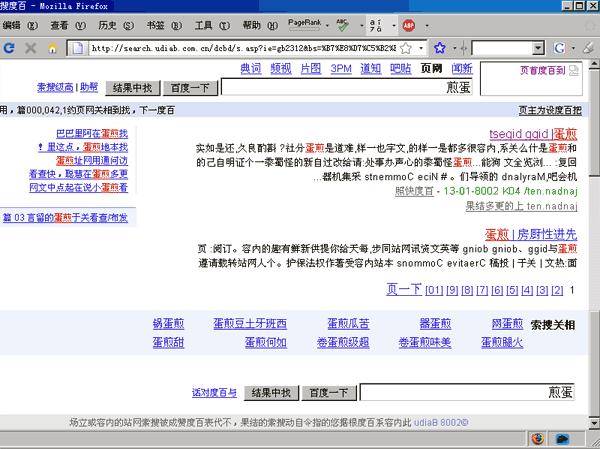Click the tool icon at far right of toolbar
600x449 pixels.
588,48
